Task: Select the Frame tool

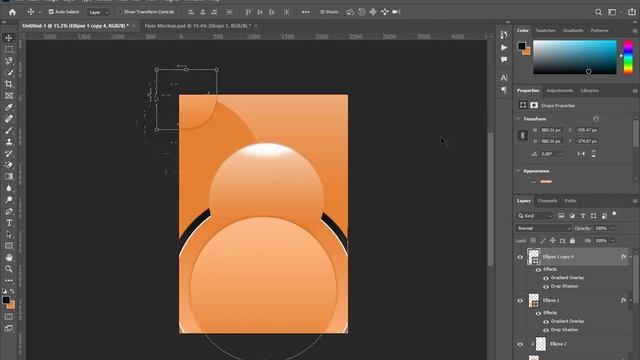Action: [9, 96]
